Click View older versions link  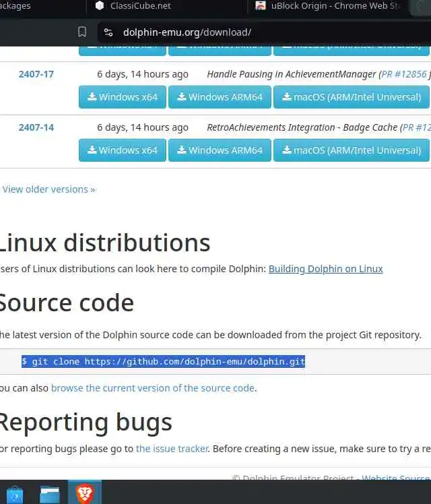click(x=48, y=189)
